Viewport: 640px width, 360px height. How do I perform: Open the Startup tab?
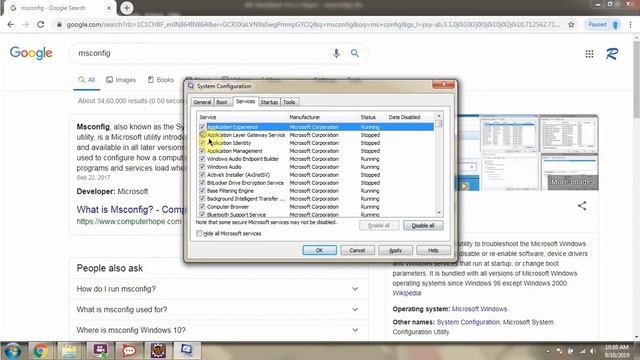(269, 102)
